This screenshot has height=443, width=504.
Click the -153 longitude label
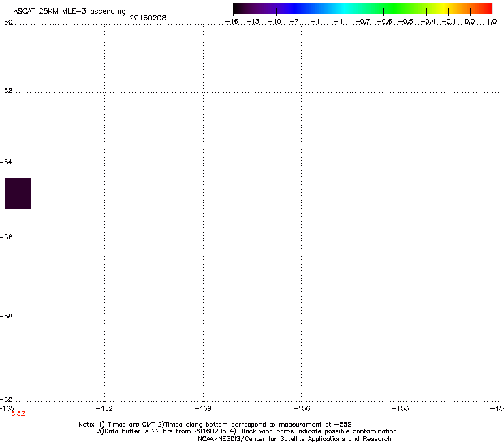(400, 408)
